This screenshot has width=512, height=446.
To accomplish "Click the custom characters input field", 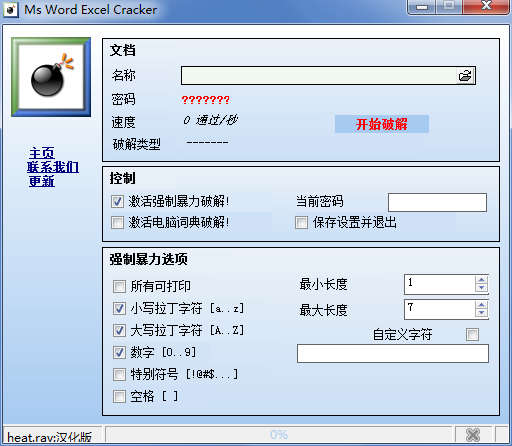I will click(393, 354).
